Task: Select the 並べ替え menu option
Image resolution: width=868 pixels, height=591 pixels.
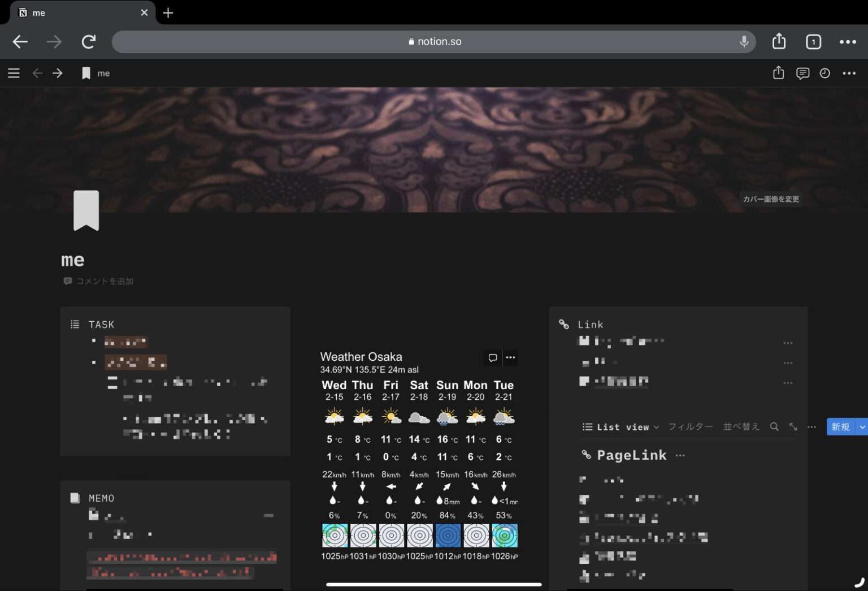Action: (741, 427)
